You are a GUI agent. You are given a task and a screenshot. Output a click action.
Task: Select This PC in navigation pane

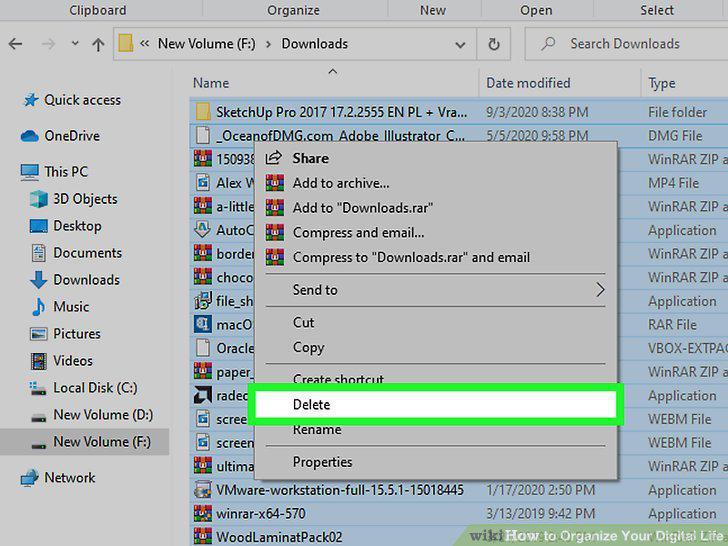coord(66,172)
